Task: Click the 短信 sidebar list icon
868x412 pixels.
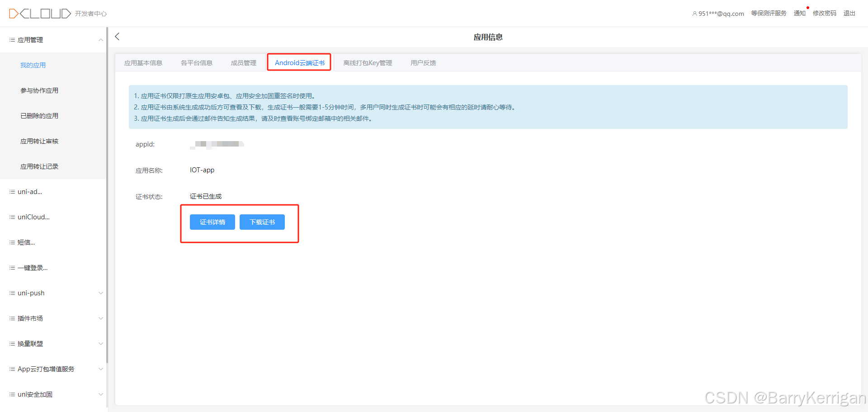Action: pos(12,242)
